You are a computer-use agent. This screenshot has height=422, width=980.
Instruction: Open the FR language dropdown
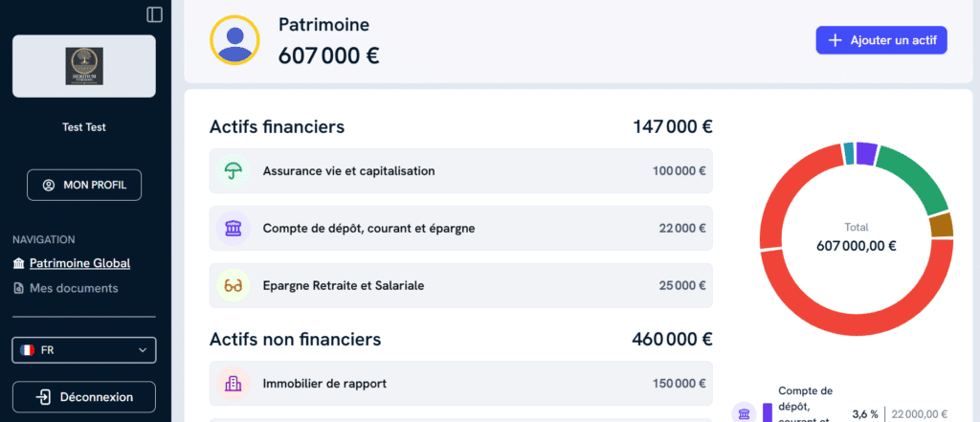click(84, 350)
